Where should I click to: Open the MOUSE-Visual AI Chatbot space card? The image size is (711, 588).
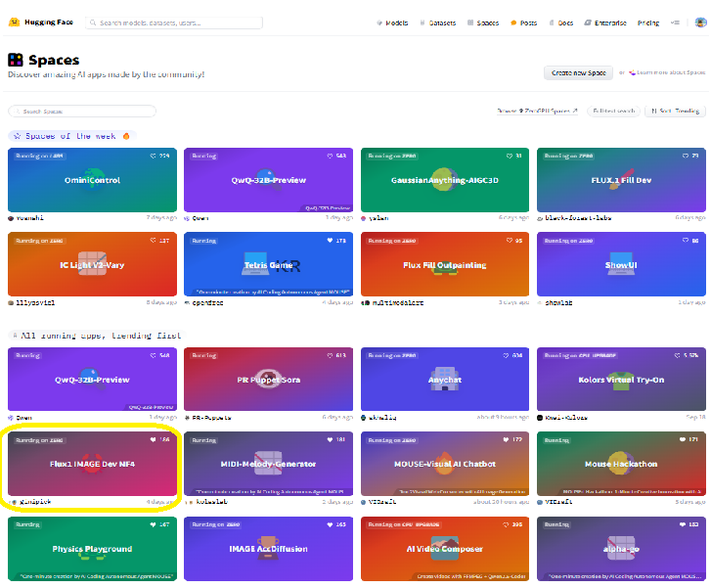click(445, 464)
